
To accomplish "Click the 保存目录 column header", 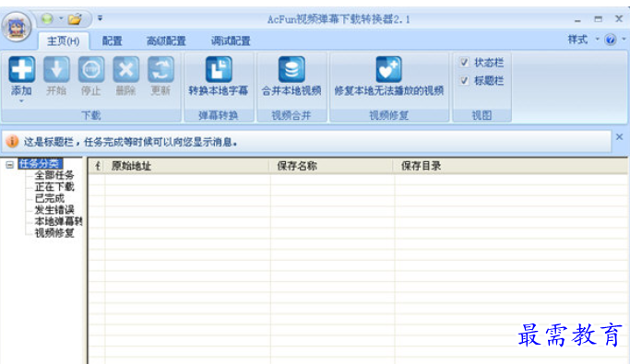I will click(x=511, y=166).
